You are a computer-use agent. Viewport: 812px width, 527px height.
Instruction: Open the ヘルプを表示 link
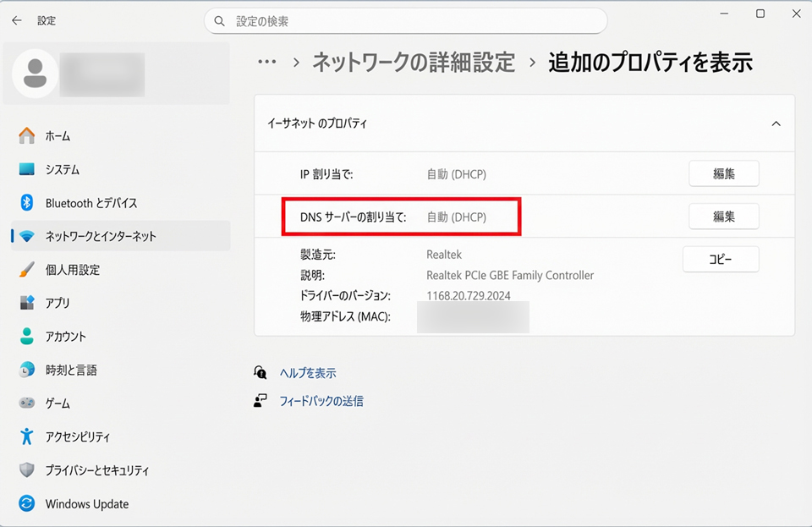point(308,373)
